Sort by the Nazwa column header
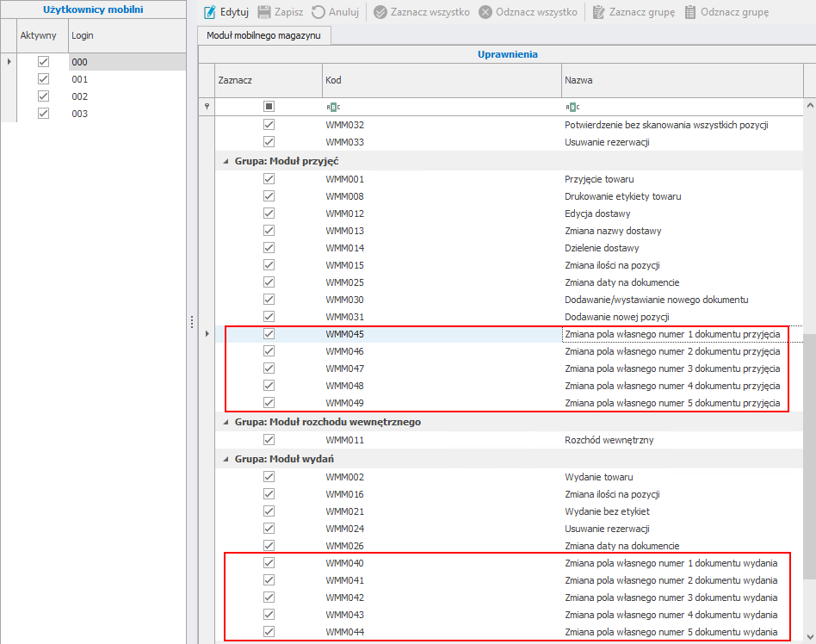Image resolution: width=816 pixels, height=644 pixels. coord(682,80)
